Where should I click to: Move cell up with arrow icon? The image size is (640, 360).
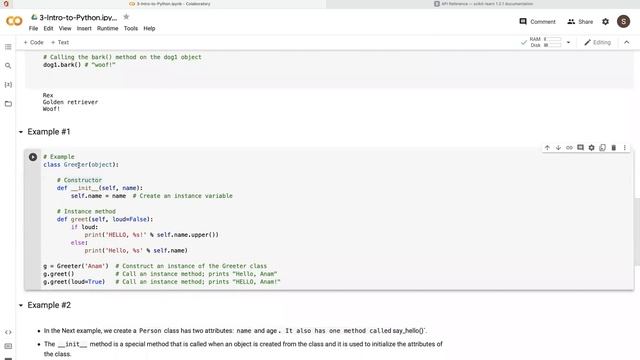[547, 148]
